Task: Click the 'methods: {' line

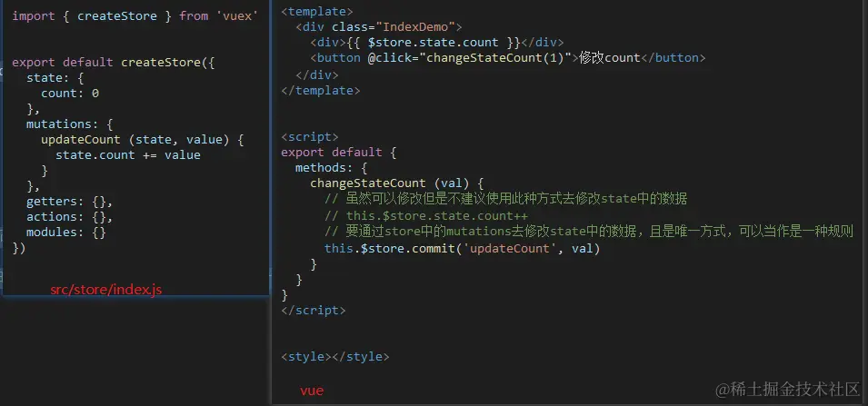Action: click(x=331, y=168)
